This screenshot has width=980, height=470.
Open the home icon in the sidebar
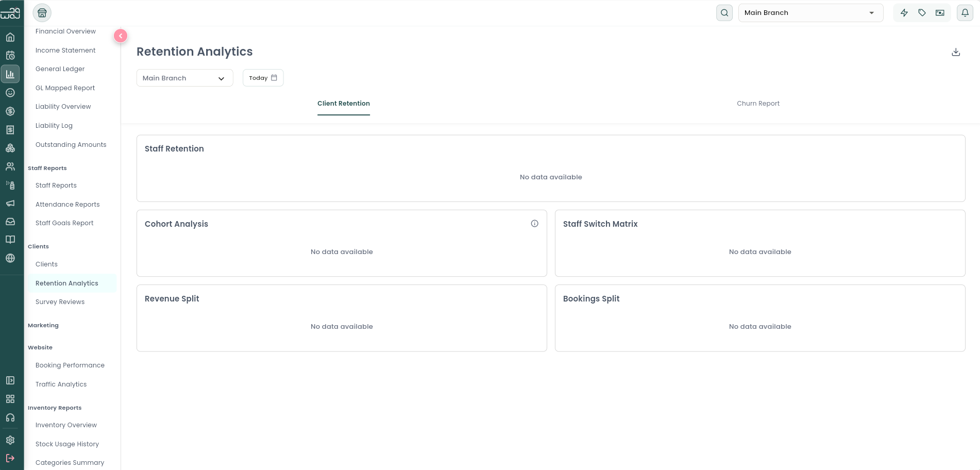point(10,37)
